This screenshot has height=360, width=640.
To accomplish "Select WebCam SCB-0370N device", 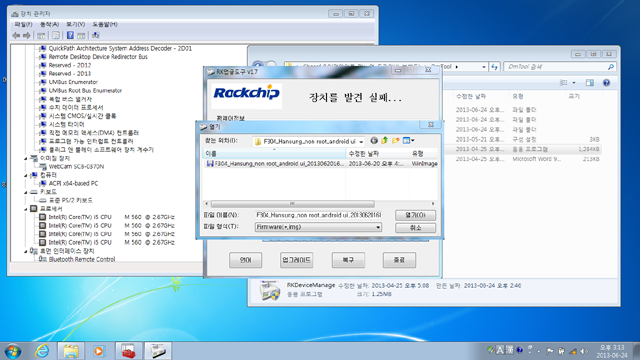I will pyautogui.click(x=76, y=167).
